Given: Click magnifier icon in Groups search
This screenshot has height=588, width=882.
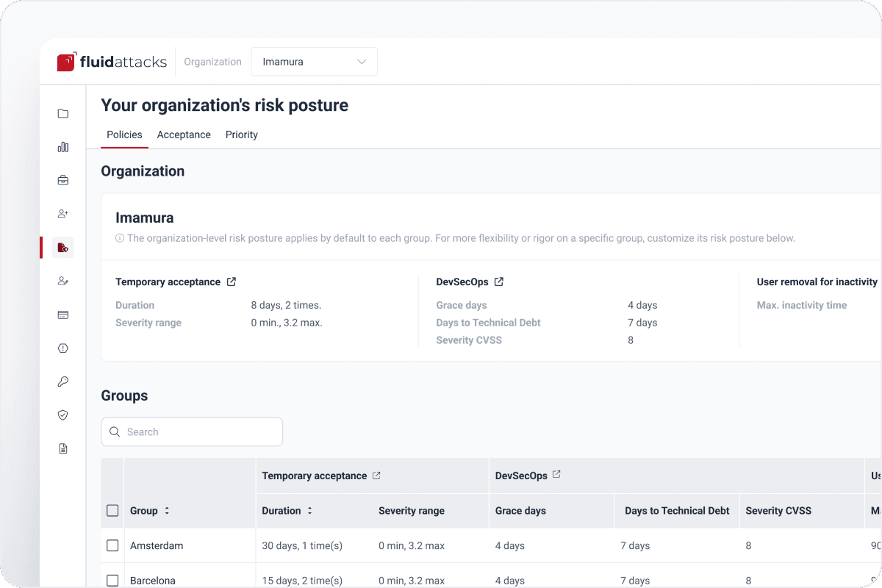Looking at the screenshot, I should pos(115,432).
